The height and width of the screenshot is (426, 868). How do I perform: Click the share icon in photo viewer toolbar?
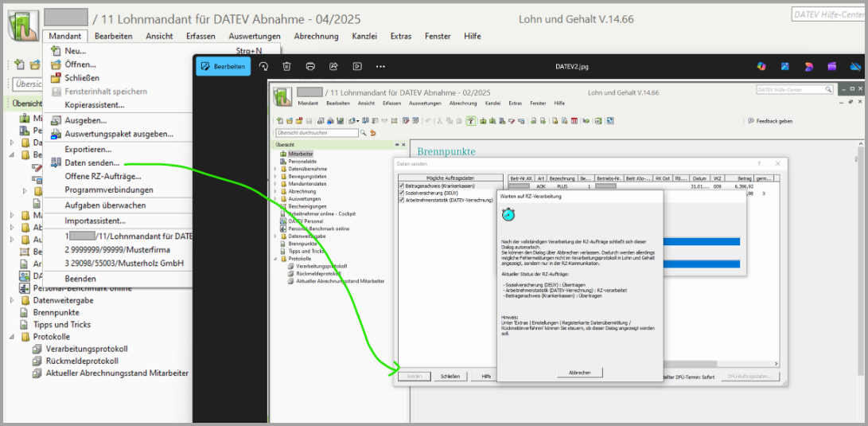pyautogui.click(x=333, y=66)
